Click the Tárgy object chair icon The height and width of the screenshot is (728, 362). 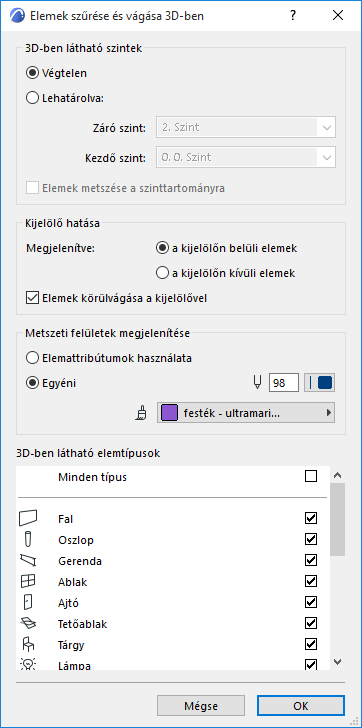tap(28, 644)
